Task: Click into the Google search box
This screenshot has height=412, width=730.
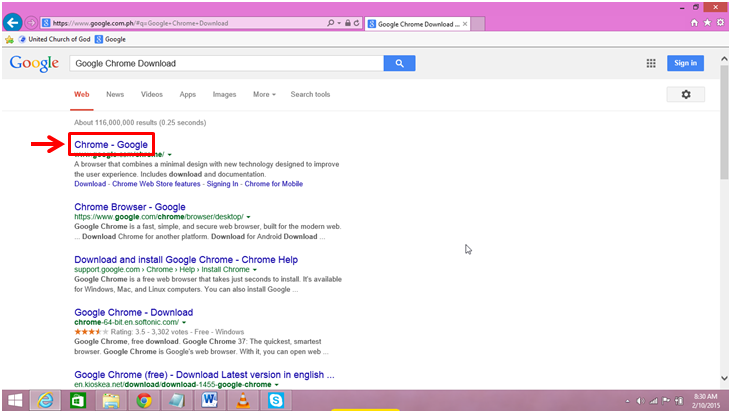Action: pyautogui.click(x=226, y=63)
